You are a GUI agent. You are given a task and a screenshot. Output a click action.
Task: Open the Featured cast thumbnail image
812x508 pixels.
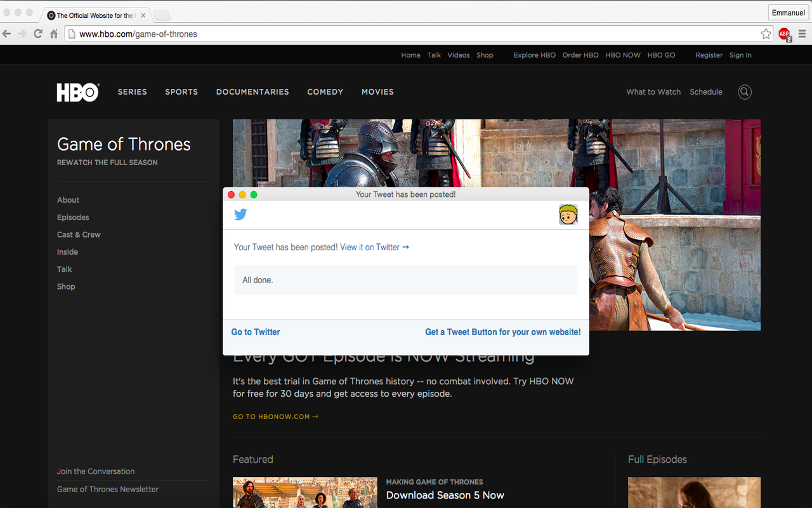[x=305, y=493]
